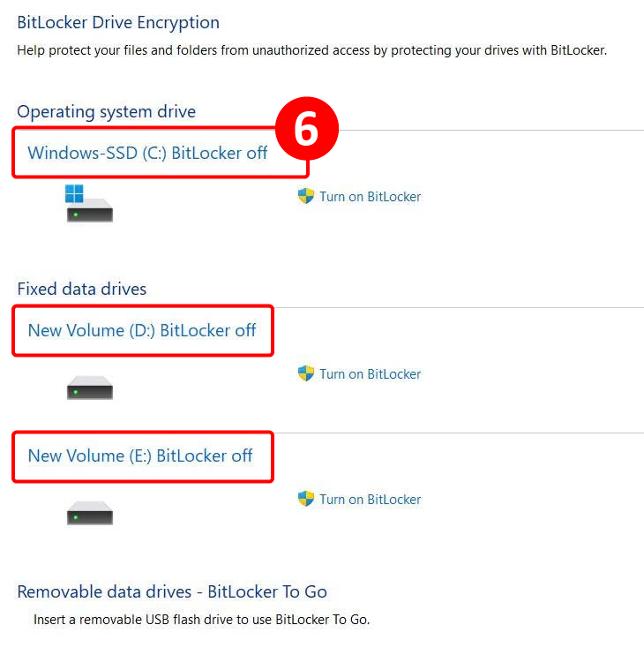
Task: Select the Fixed data drives heading
Action: click(82, 289)
